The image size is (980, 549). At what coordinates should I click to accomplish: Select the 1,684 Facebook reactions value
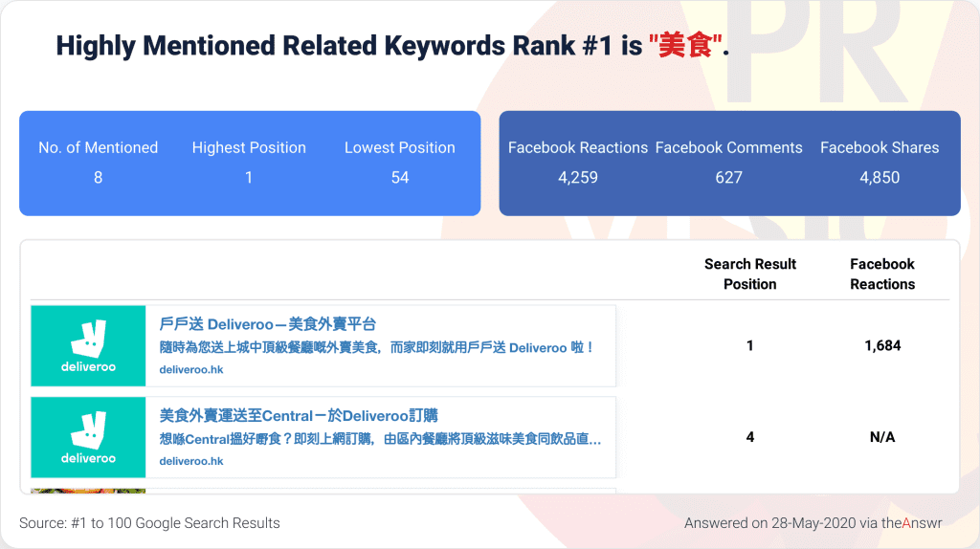882,345
